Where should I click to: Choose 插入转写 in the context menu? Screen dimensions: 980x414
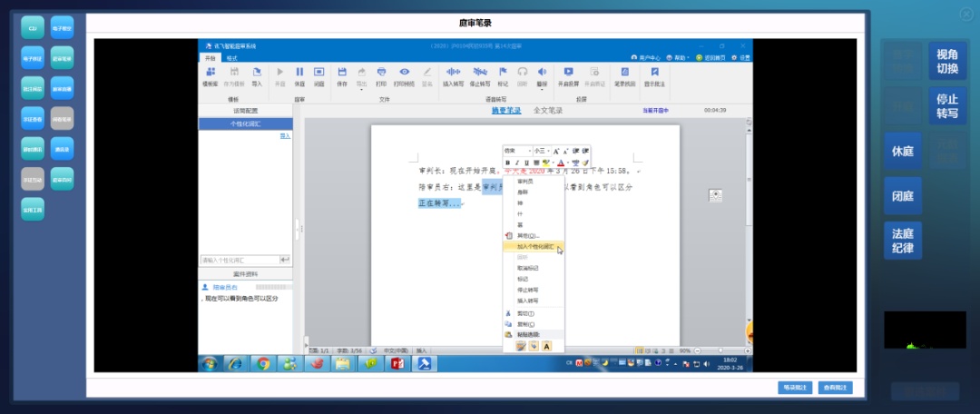pos(534,301)
